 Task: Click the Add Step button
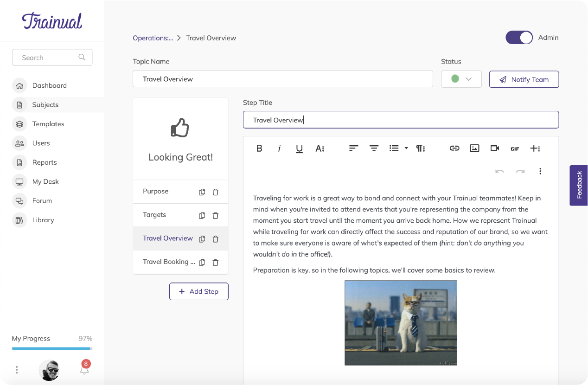pyautogui.click(x=198, y=291)
